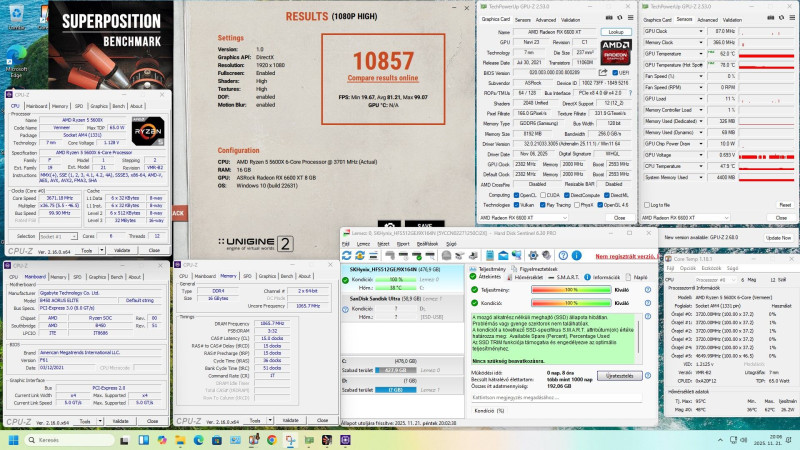Screen dimensions: 800x450
Task: Click the BIOS export share icon in GPU-Z
Action: point(603,72)
